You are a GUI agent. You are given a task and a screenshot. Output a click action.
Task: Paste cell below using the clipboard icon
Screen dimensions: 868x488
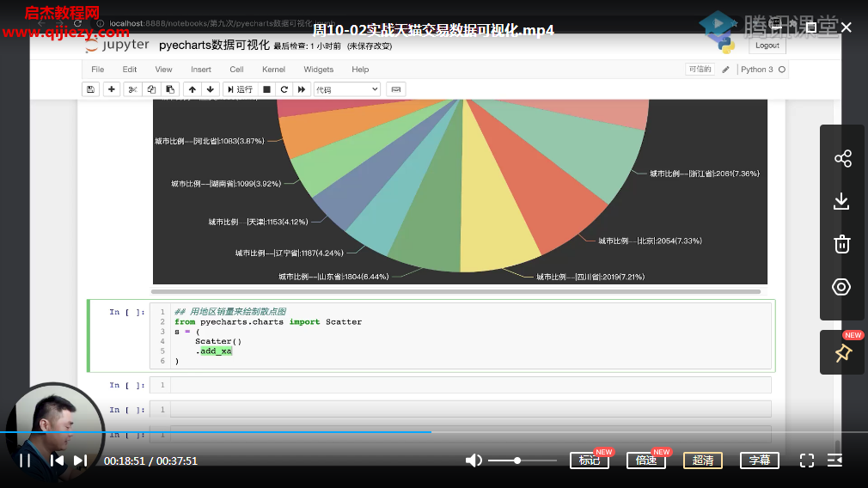[x=170, y=89]
